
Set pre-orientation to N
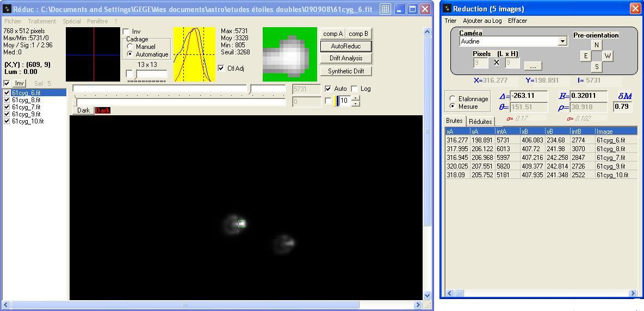point(597,45)
